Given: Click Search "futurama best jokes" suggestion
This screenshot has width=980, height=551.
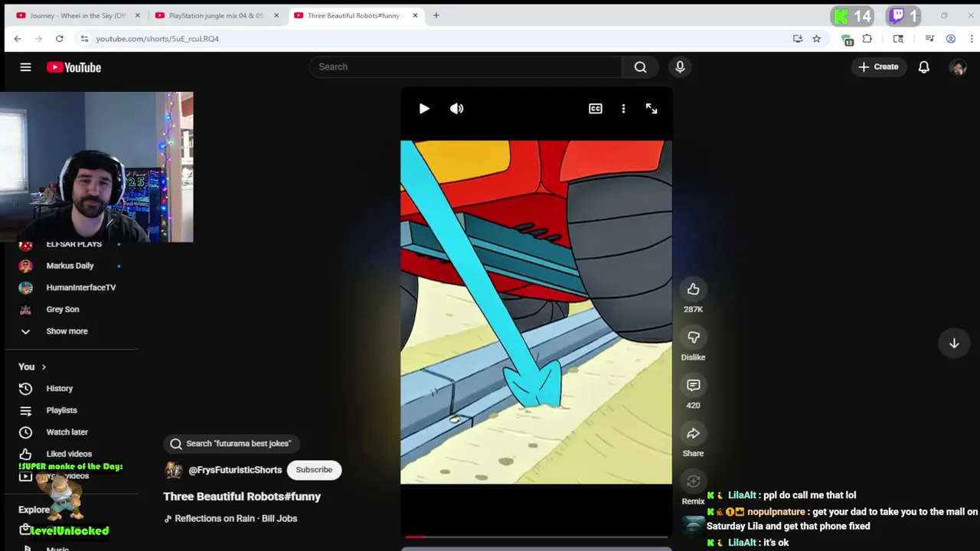Looking at the screenshot, I should [x=231, y=444].
